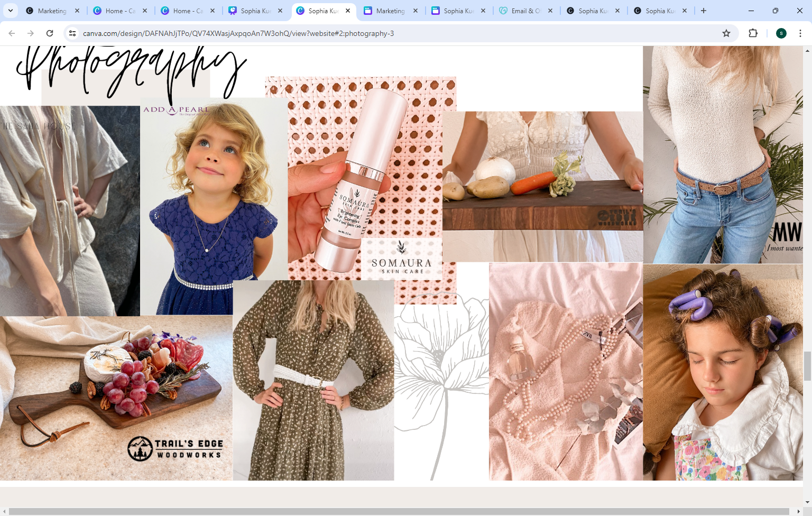The height and width of the screenshot is (516, 812).
Task: Bookmark this page with star icon
Action: 726,33
